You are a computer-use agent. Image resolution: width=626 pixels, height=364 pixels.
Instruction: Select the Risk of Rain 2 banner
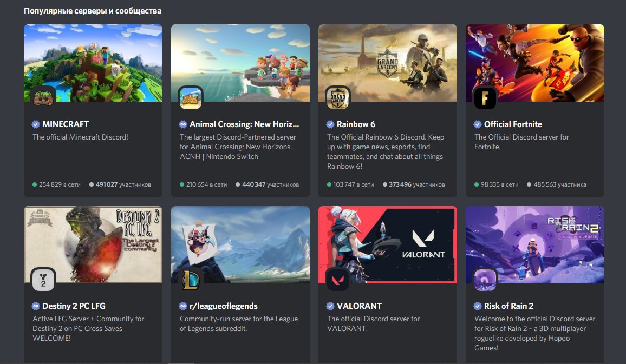535,245
